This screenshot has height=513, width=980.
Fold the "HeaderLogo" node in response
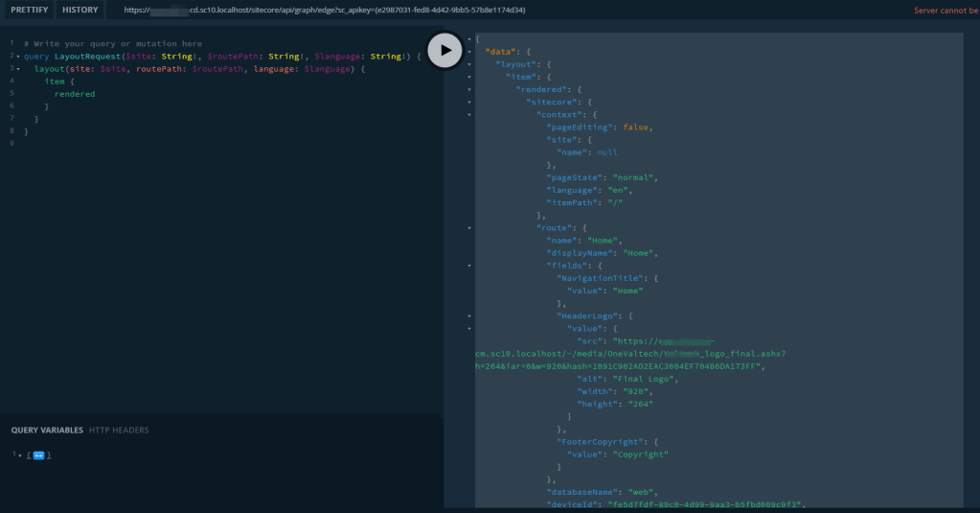[468, 315]
